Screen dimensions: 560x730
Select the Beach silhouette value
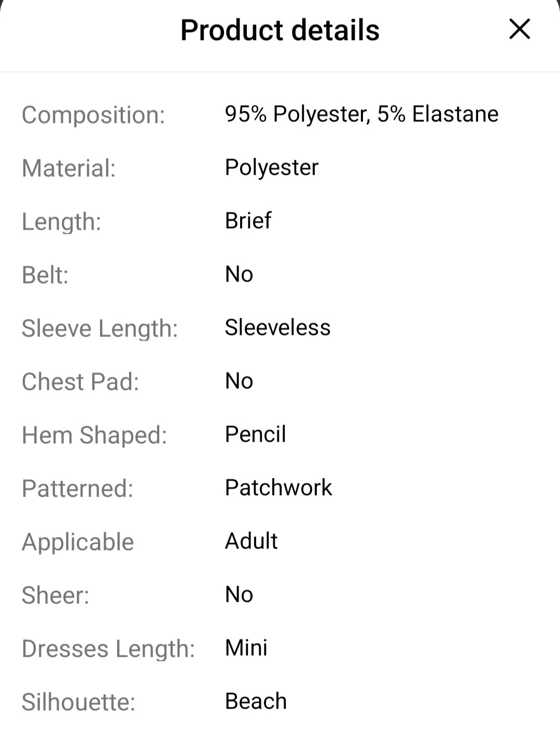tap(256, 701)
